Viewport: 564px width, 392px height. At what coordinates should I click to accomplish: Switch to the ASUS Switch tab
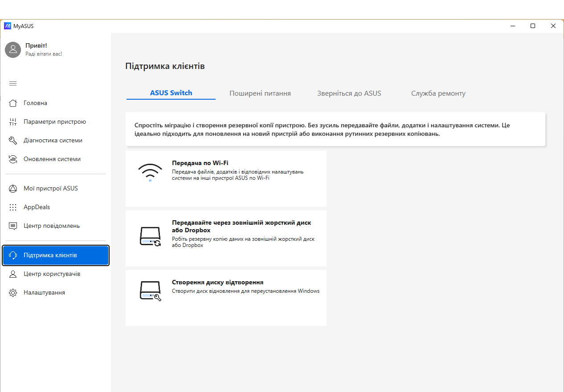[171, 93]
